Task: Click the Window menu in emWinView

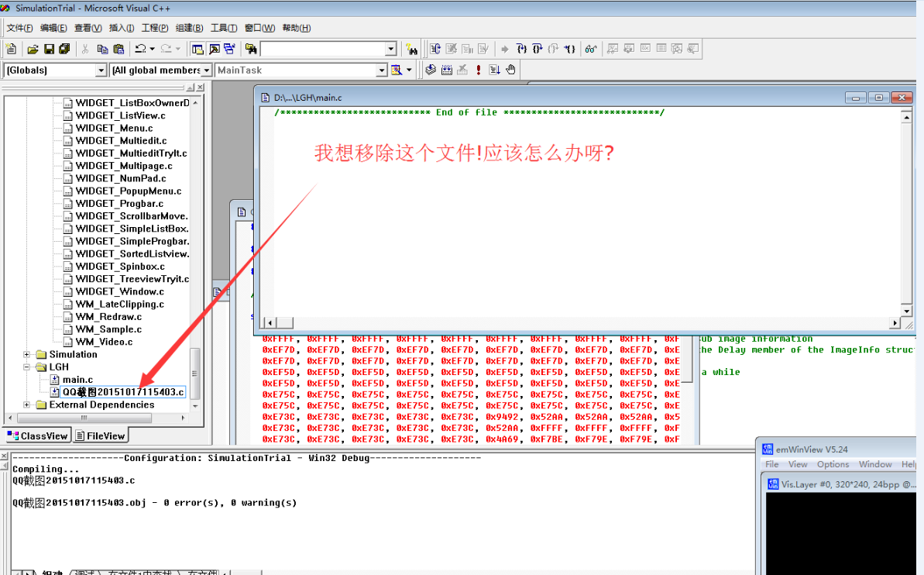Action: coord(875,464)
